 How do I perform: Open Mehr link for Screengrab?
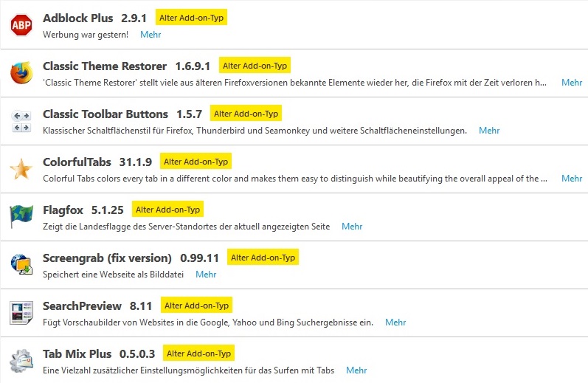(206, 275)
